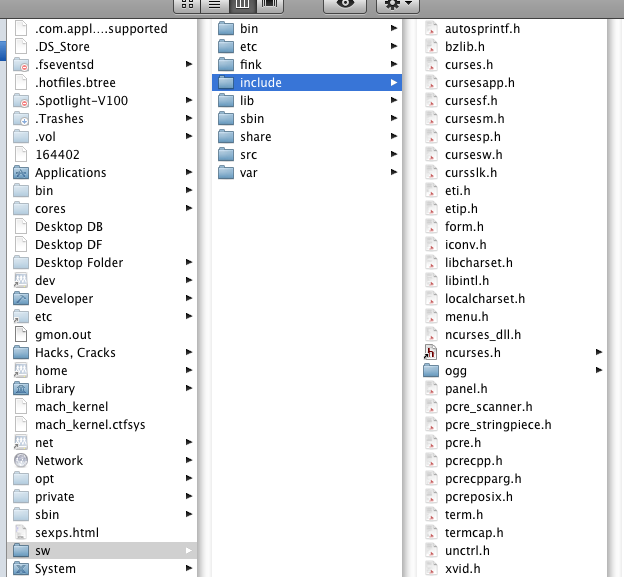Select the Library folder icon
624x577 pixels.
(x=21, y=388)
